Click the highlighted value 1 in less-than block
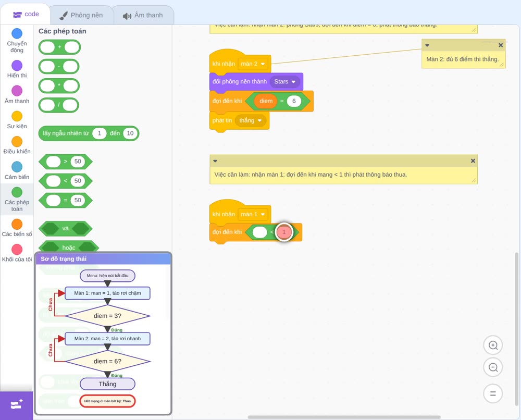This screenshot has width=521, height=420. click(284, 232)
